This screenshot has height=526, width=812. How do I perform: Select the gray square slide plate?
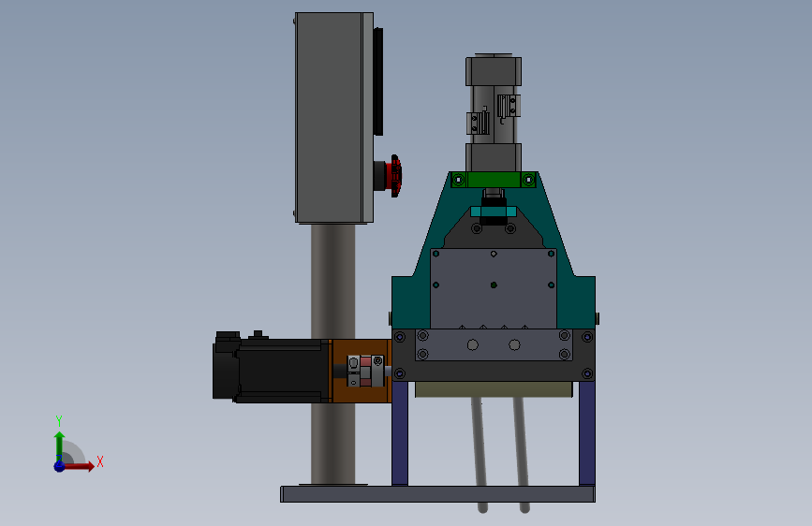point(493,288)
